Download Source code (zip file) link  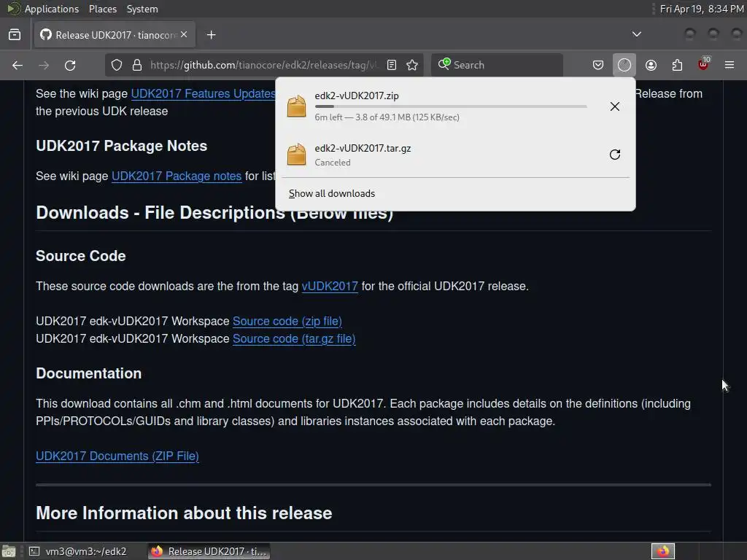coord(287,322)
